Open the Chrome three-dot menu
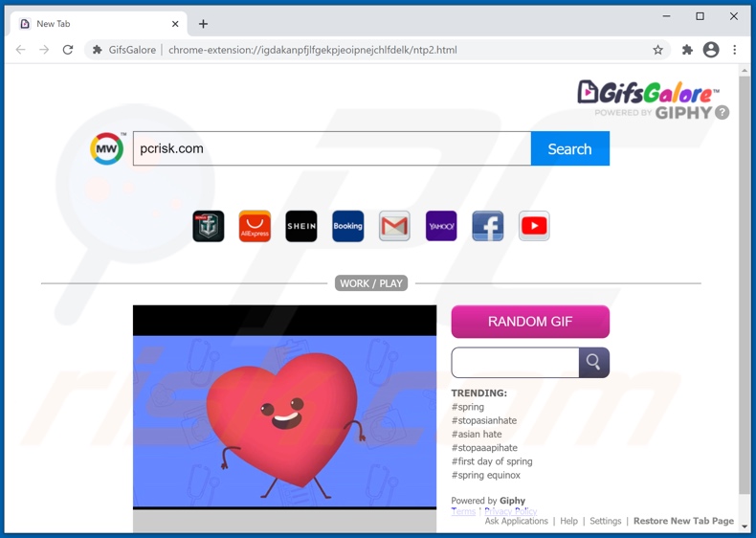 (734, 50)
